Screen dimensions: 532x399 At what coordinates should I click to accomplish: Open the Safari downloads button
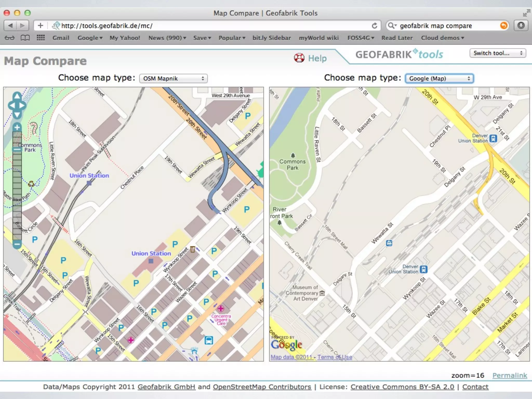(521, 26)
